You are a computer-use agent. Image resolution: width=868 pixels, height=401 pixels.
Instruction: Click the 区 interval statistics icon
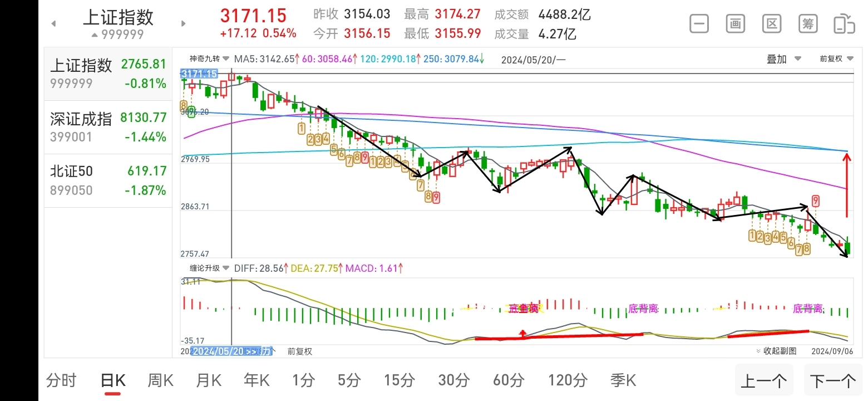[x=771, y=24]
